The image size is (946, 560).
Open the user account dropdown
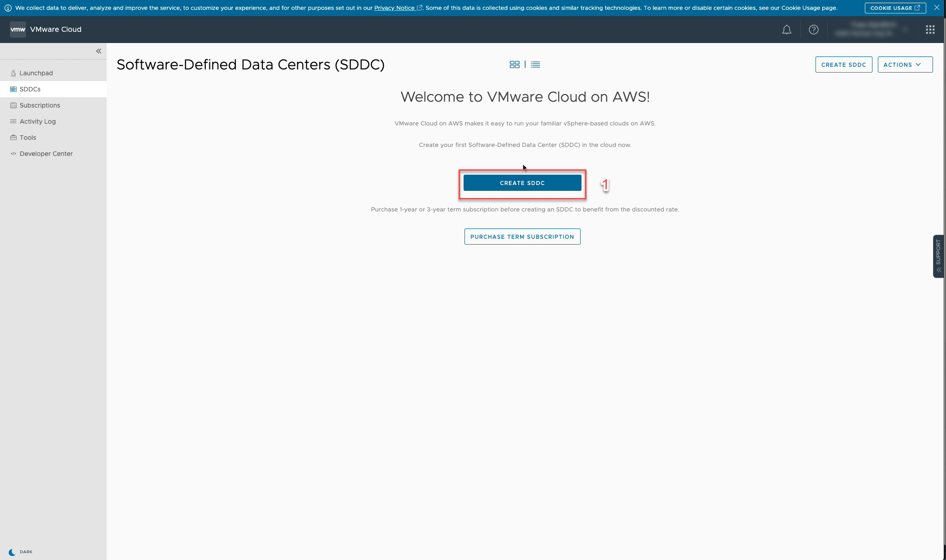(872, 30)
